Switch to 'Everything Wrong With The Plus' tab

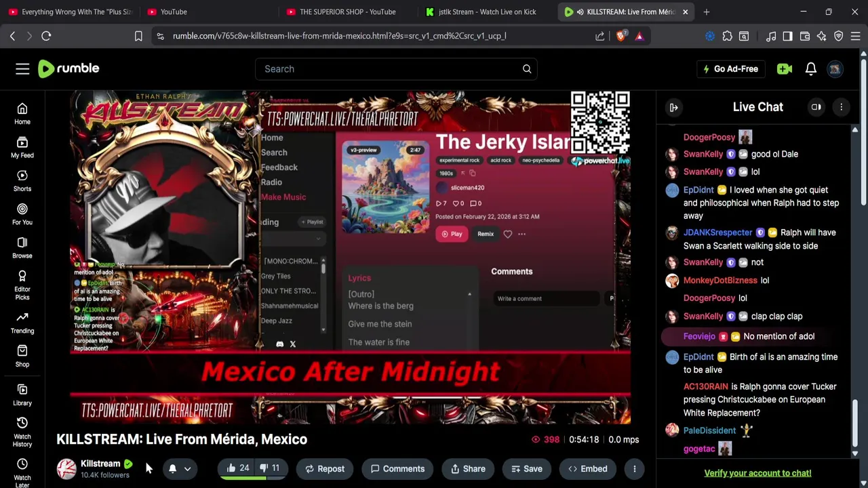[x=71, y=12]
